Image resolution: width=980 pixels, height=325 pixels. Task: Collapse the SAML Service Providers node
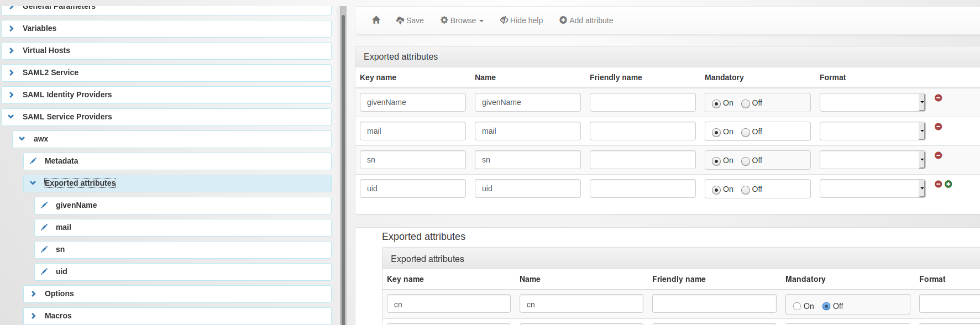(11, 117)
